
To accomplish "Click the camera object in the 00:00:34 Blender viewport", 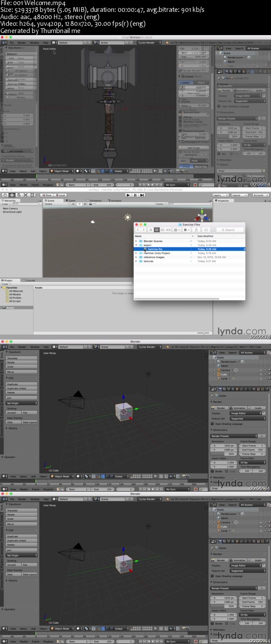I will 72,399.
